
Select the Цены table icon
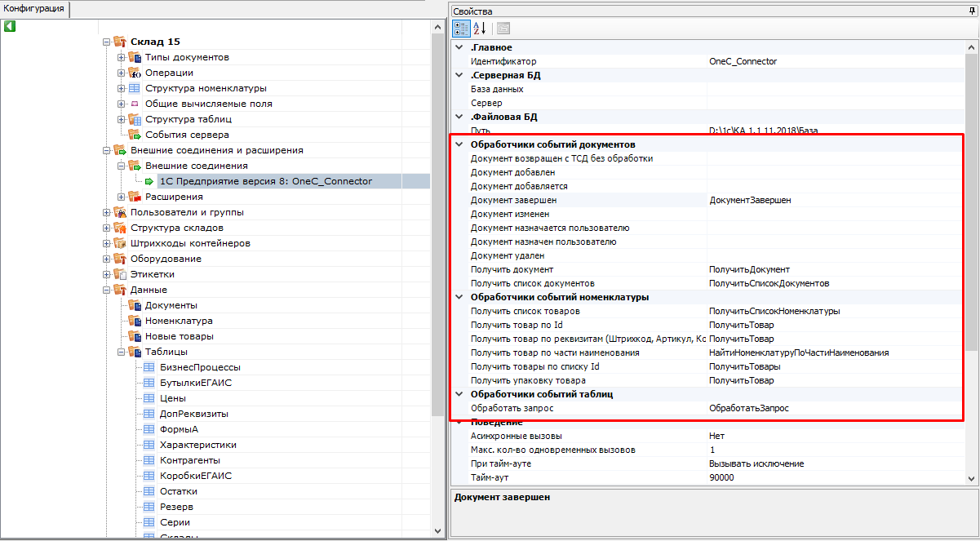pyautogui.click(x=149, y=398)
